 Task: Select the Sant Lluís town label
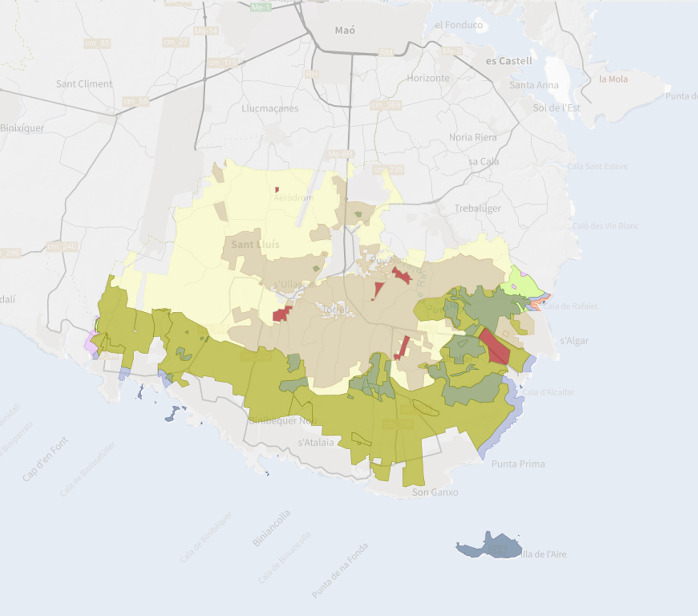coord(255,244)
